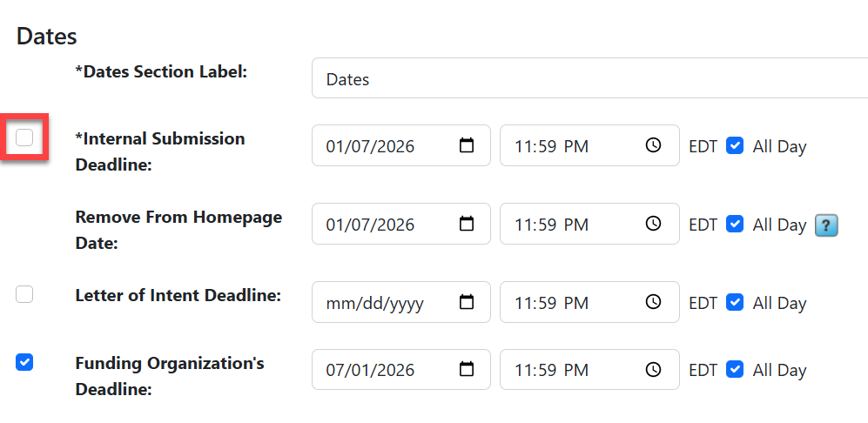The height and width of the screenshot is (423, 868).
Task: Toggle All Day for Remove From Homepage Date
Action: (735, 225)
